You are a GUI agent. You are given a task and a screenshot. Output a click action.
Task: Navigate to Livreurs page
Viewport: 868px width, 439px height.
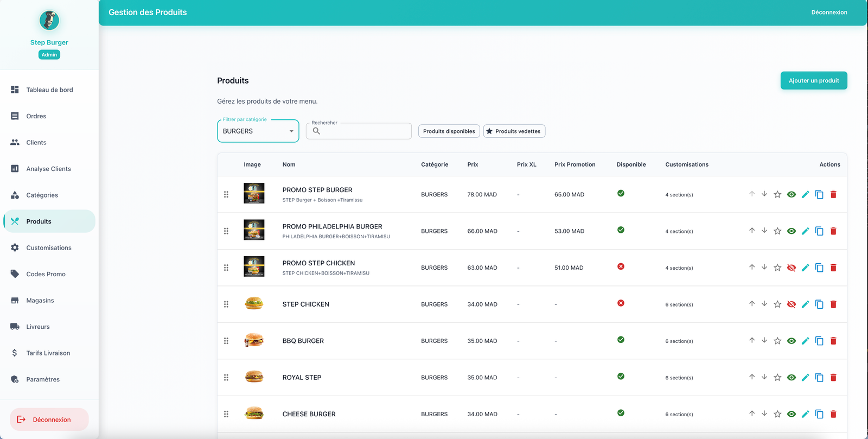click(x=49, y=327)
